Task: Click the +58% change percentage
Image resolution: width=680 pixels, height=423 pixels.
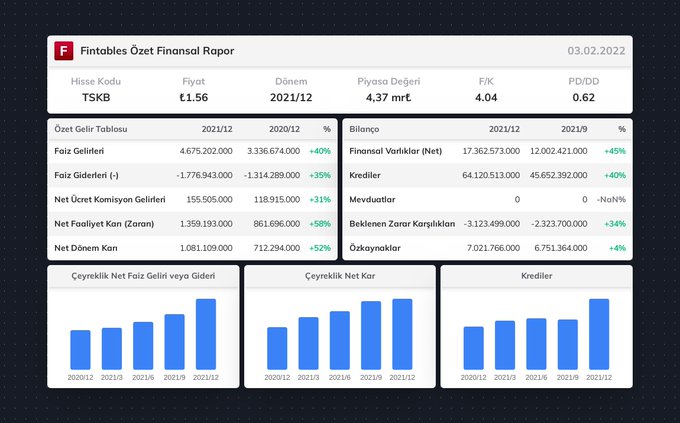Action: point(320,224)
